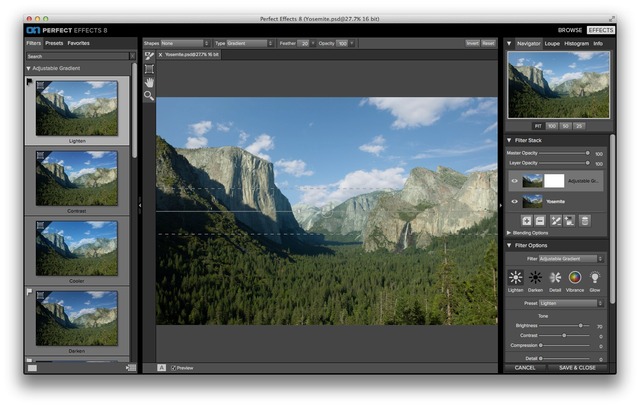
Task: Select the Cooler preset thumbnail
Action: coord(77,248)
